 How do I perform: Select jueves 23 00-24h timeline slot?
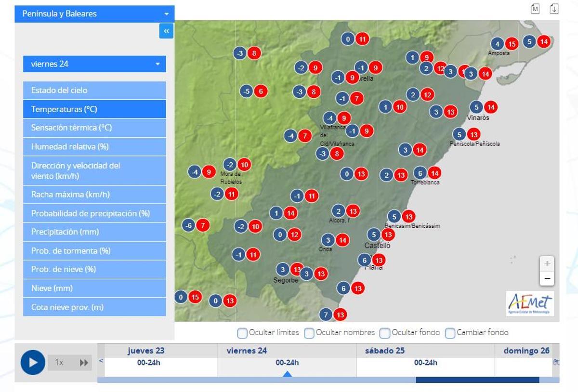coord(149,363)
